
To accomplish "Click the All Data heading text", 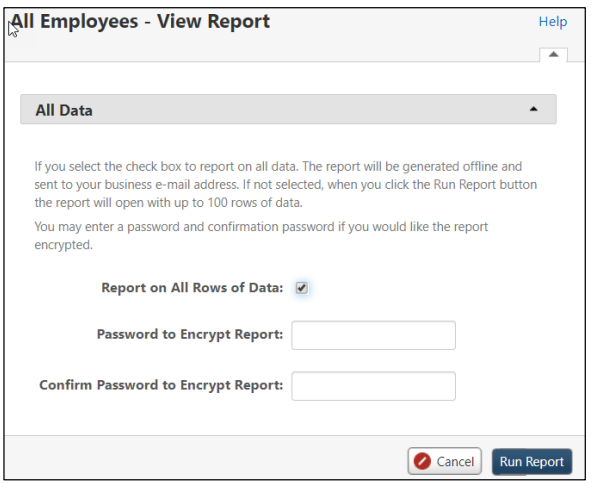I will click(x=64, y=110).
